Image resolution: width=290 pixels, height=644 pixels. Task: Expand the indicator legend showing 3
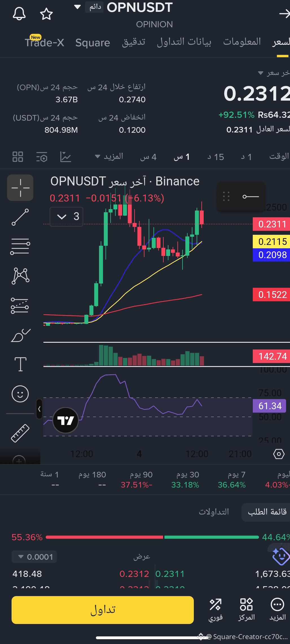point(67,216)
